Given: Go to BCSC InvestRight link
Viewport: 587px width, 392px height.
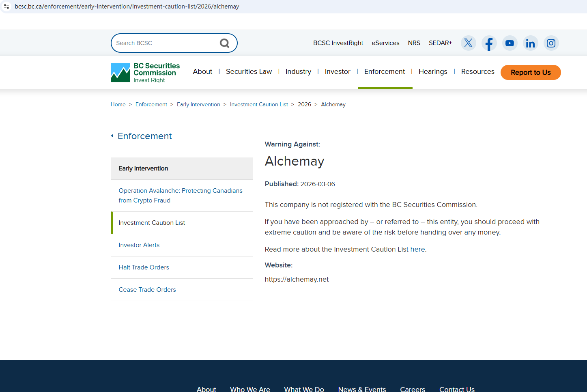Looking at the screenshot, I should pyautogui.click(x=338, y=43).
